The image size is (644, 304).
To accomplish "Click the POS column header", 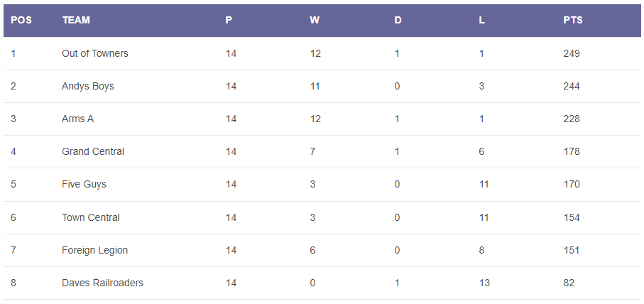I will pyautogui.click(x=21, y=20).
